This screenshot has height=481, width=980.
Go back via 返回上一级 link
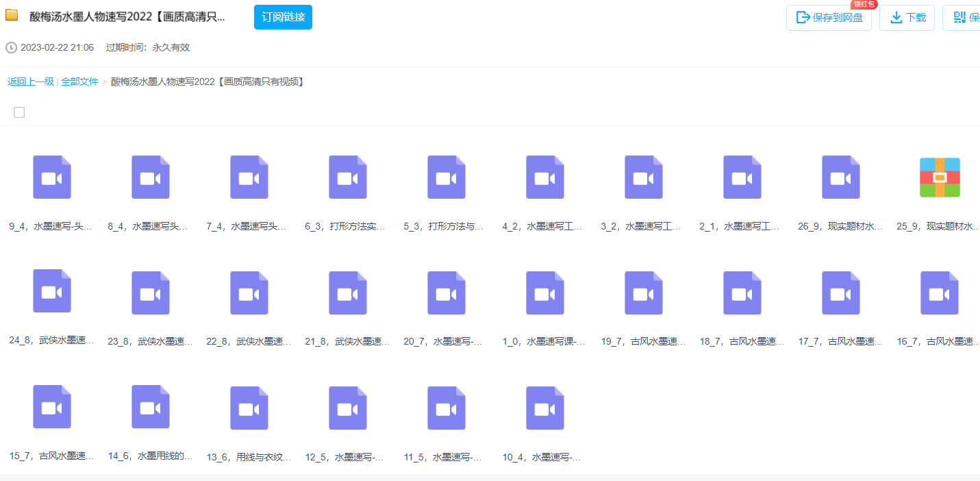31,82
